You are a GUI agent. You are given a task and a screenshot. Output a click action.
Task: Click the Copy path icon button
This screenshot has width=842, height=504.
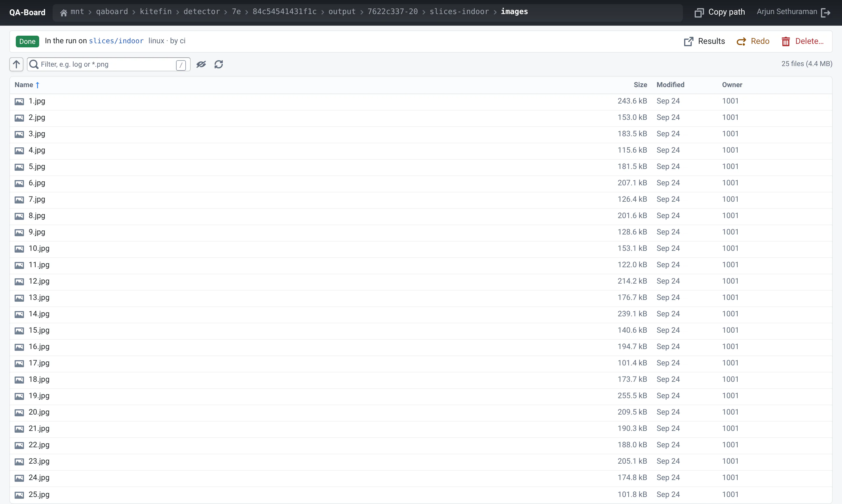699,13
